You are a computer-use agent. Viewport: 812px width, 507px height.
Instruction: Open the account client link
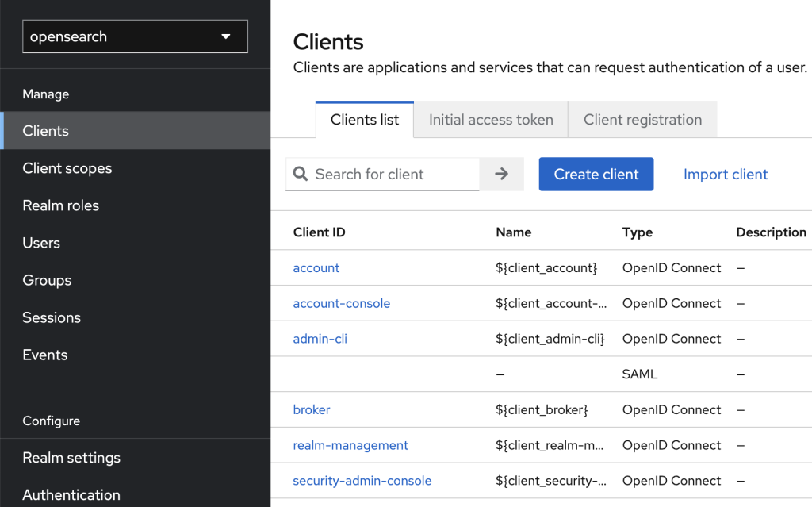pos(316,268)
